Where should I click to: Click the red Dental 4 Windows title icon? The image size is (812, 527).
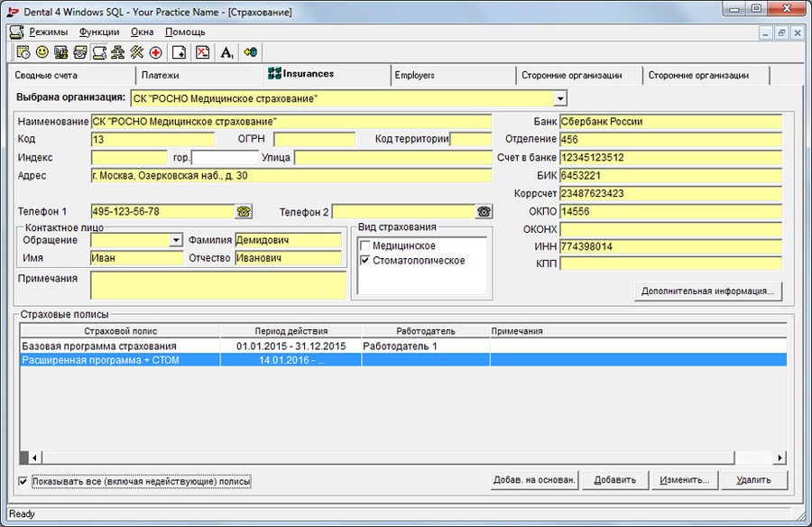coord(13,12)
